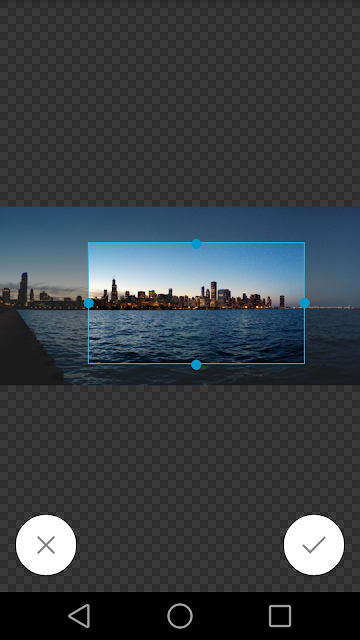The height and width of the screenshot is (640, 360).
Task: Open the Android recent apps square
Action: click(x=280, y=616)
